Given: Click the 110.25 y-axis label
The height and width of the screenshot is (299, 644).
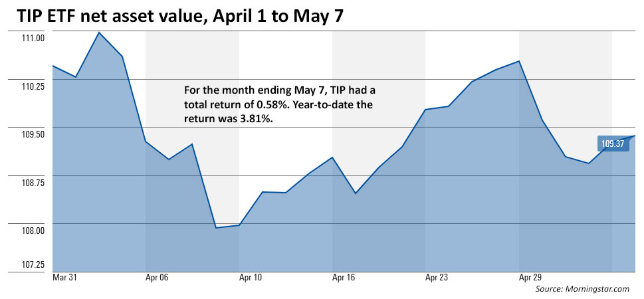Looking at the screenshot, I should point(33,86).
